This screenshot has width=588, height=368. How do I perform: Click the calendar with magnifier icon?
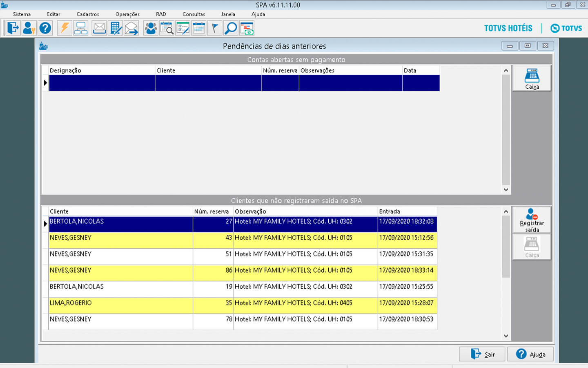tap(167, 28)
